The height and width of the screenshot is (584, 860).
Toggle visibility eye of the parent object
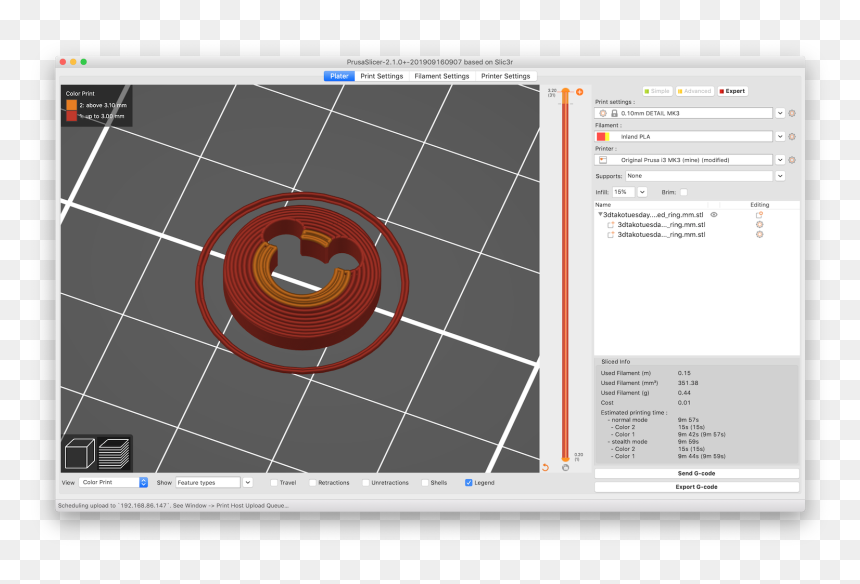pos(714,215)
